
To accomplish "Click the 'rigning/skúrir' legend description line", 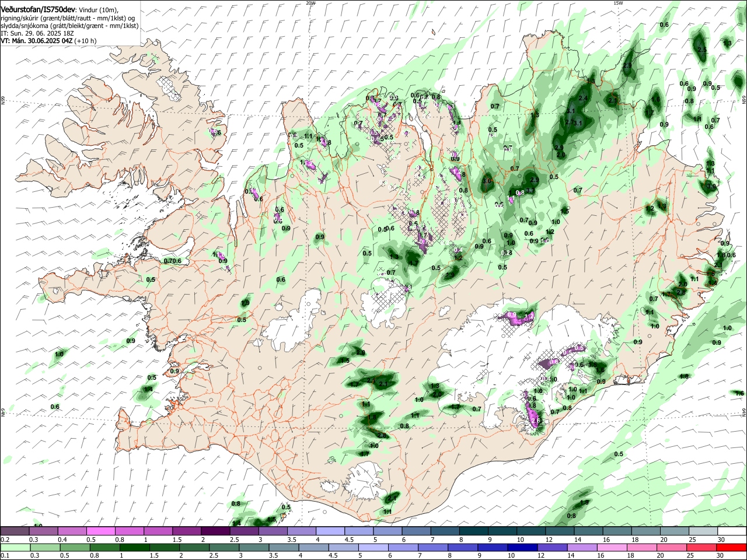I will 68,18.
